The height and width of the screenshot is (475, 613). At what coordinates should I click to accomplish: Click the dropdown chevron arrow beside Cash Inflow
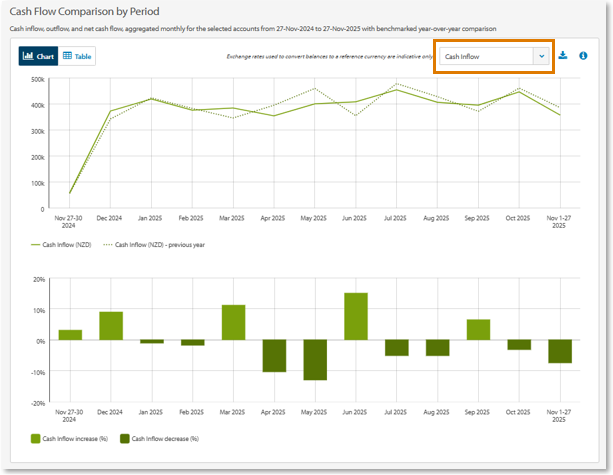pos(541,57)
